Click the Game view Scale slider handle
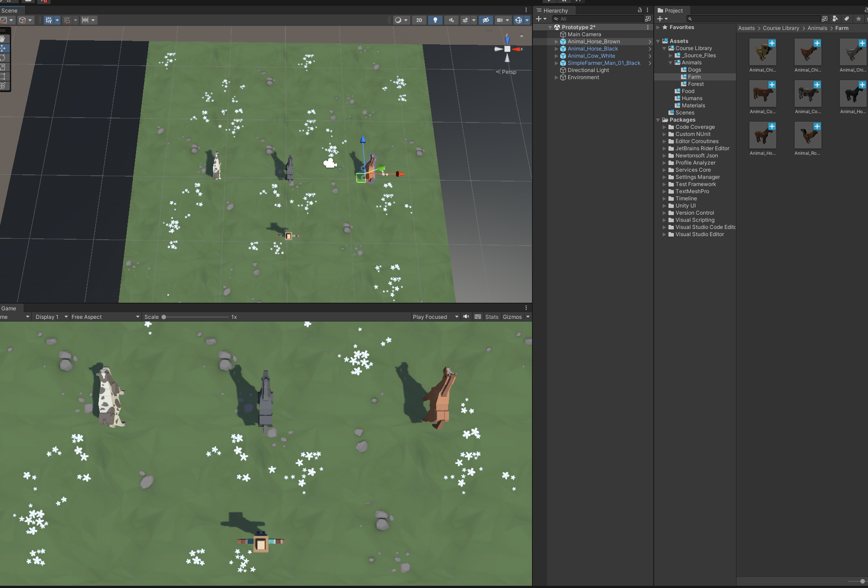Screen dimensions: 868x588 [x=164, y=317]
